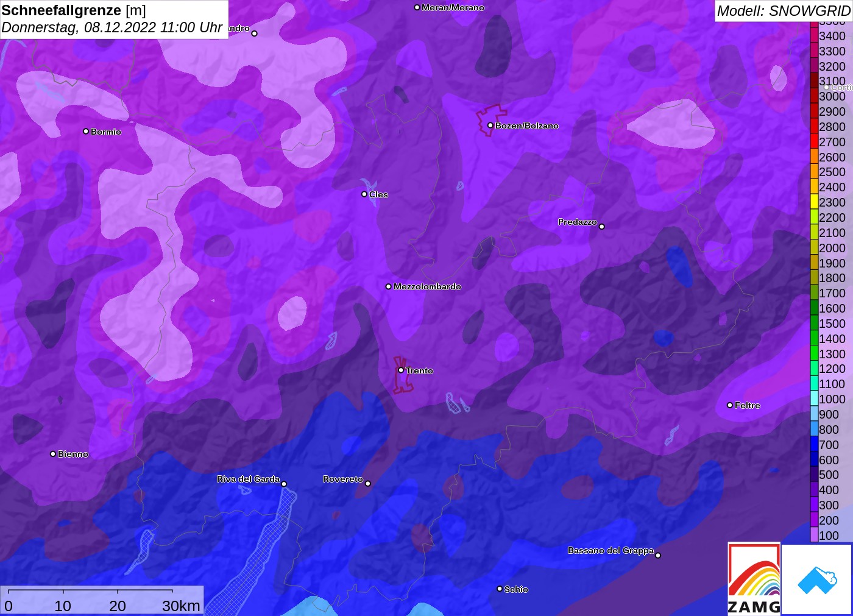Pick the red 2700 legend swatch
853x616 pixels.
pos(814,141)
